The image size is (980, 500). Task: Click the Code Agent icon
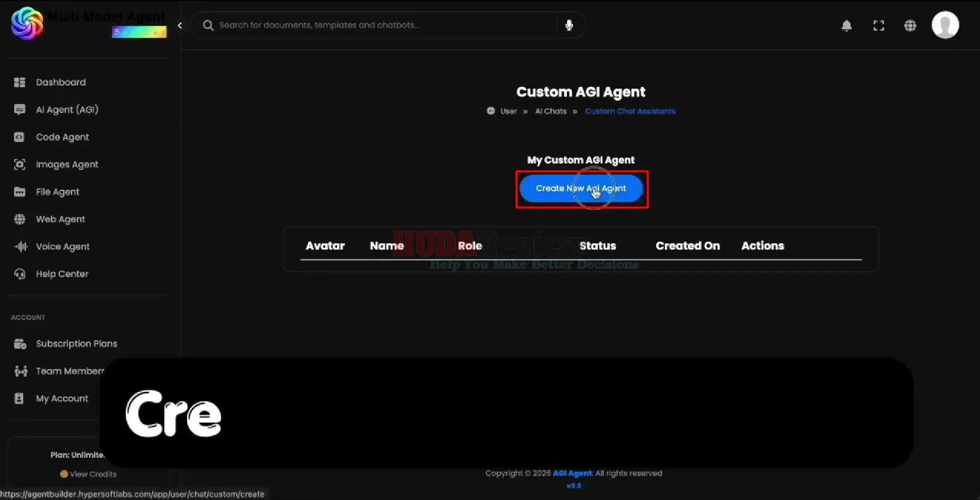click(19, 137)
